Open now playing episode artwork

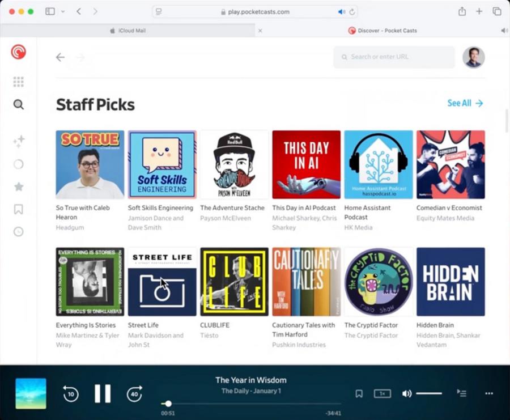(x=31, y=394)
